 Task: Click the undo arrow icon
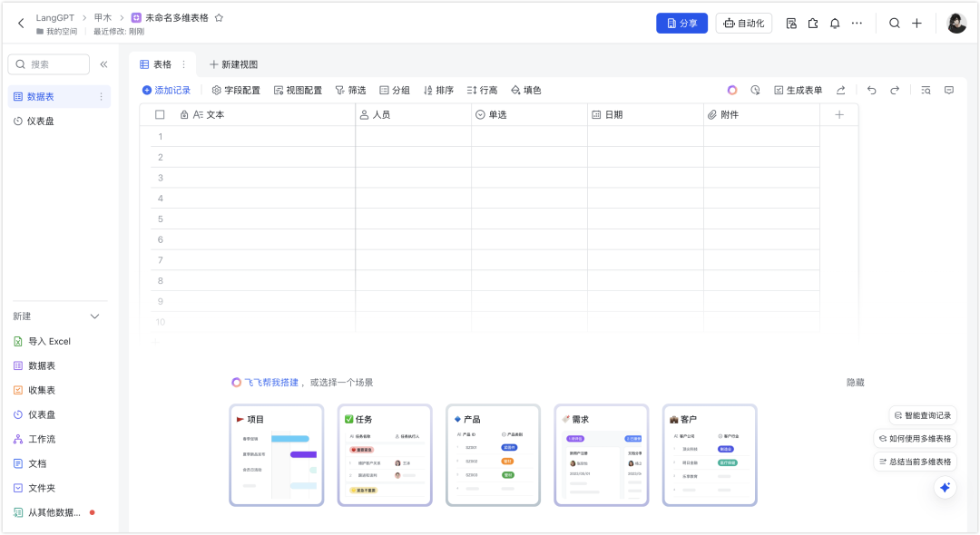pos(871,90)
